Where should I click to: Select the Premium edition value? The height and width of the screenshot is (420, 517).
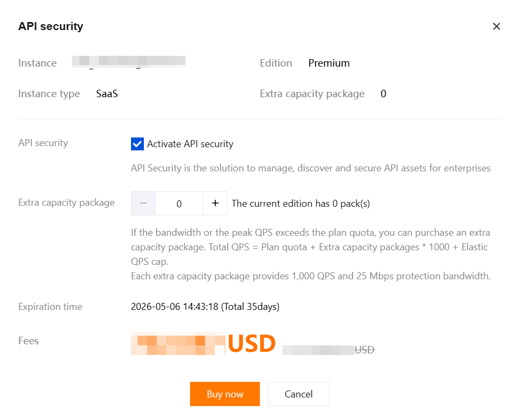pos(329,63)
